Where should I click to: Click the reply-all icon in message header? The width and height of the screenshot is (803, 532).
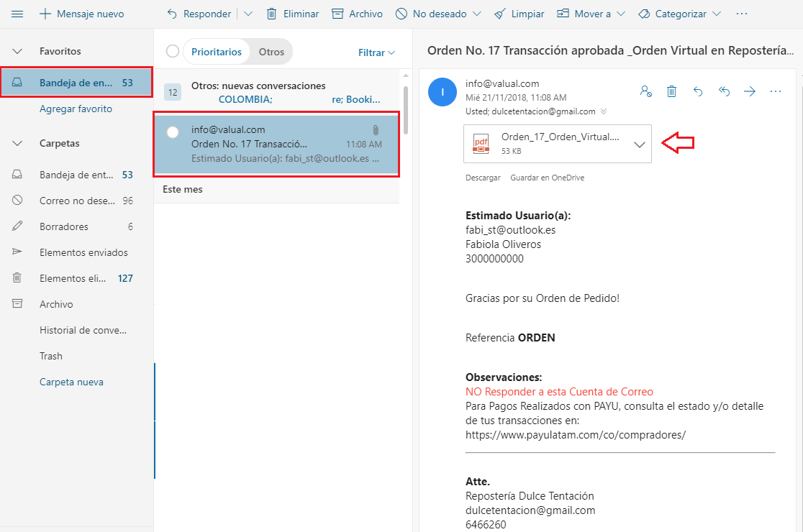(725, 91)
